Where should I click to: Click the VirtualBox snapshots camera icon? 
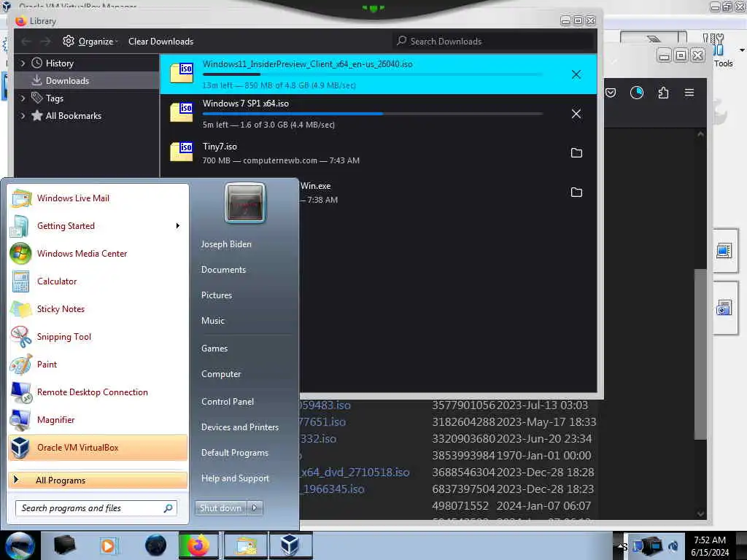click(724, 308)
